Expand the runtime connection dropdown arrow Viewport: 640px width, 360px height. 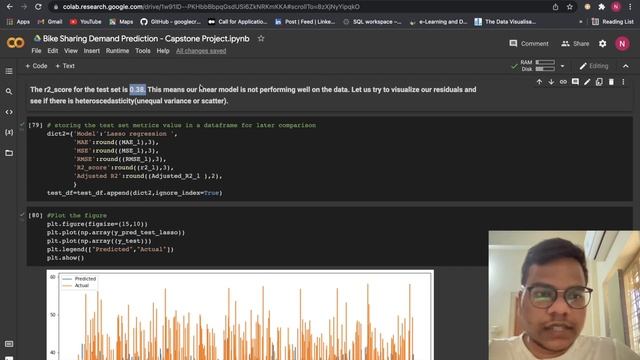[x=562, y=66]
